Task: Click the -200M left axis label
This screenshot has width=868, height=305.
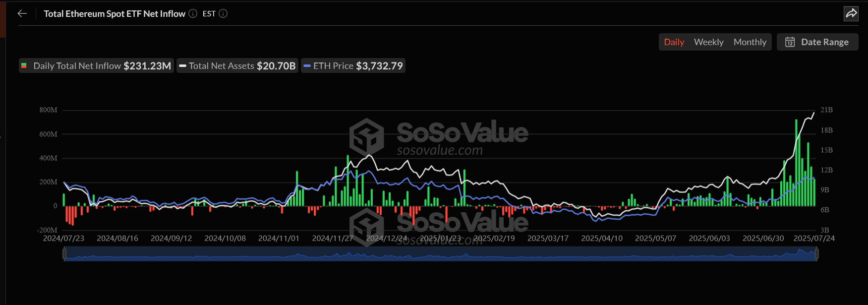Action: click(x=47, y=231)
